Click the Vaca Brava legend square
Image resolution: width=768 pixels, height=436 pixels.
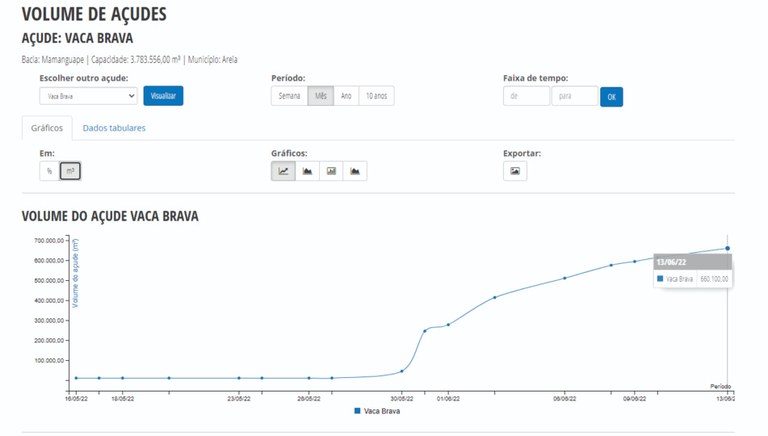[x=358, y=411]
